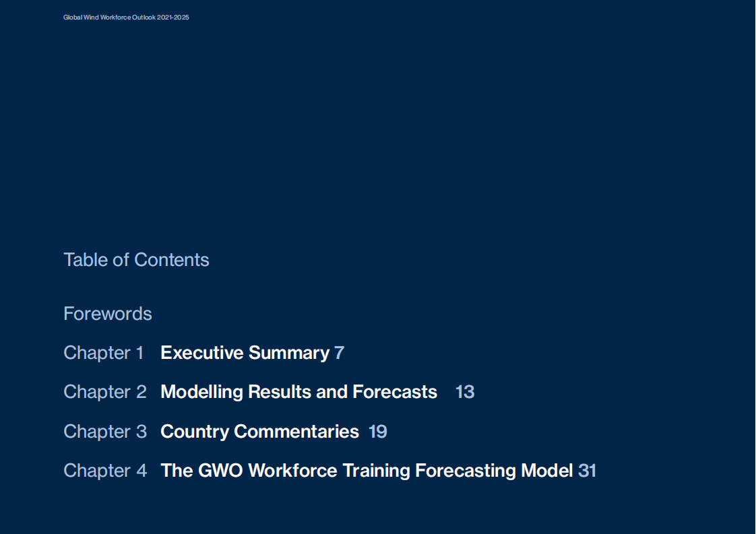The height and width of the screenshot is (534, 756).
Task: Open the Forewords section link
Action: coord(108,314)
